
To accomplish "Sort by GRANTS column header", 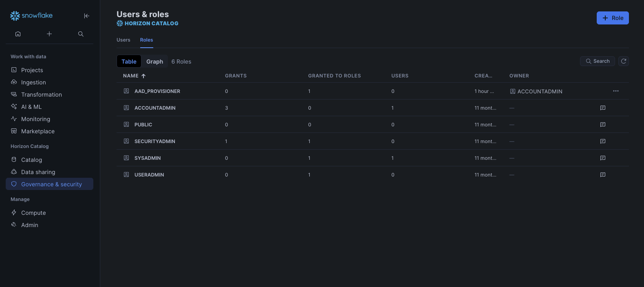I will [236, 76].
